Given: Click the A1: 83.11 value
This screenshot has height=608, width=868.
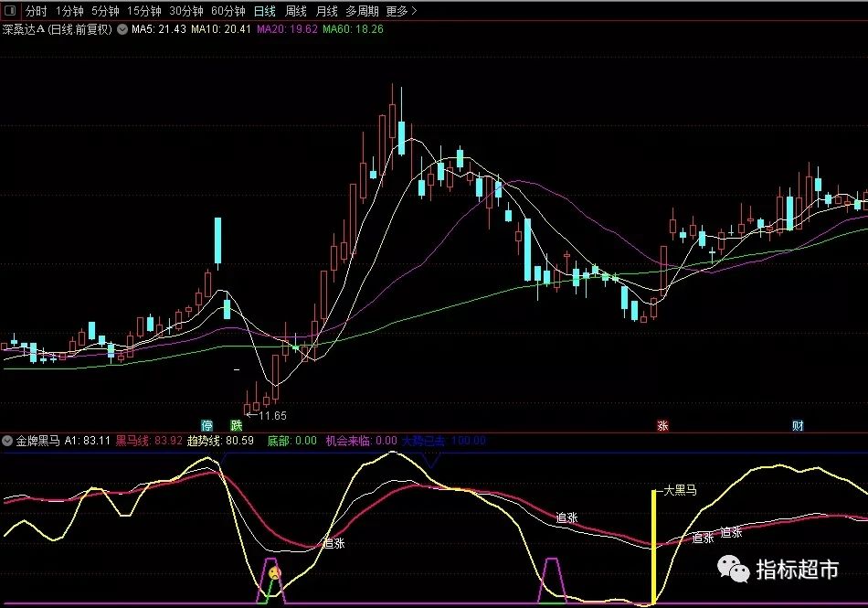Looking at the screenshot, I should (88, 442).
